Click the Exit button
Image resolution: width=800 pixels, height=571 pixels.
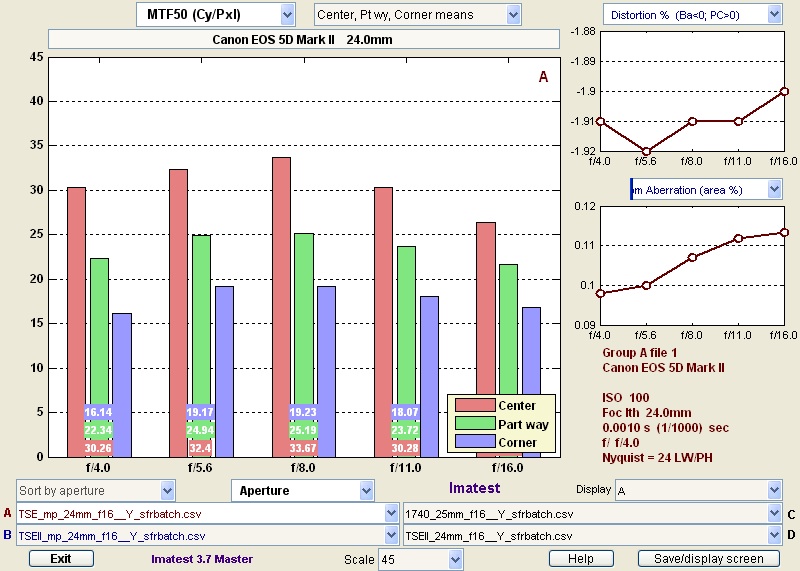61,559
